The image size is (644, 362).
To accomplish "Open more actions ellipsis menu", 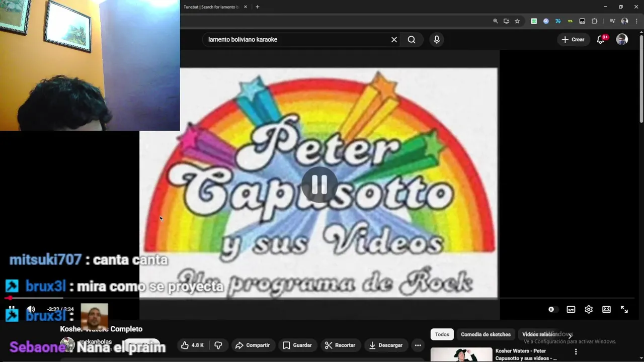I will (418, 345).
